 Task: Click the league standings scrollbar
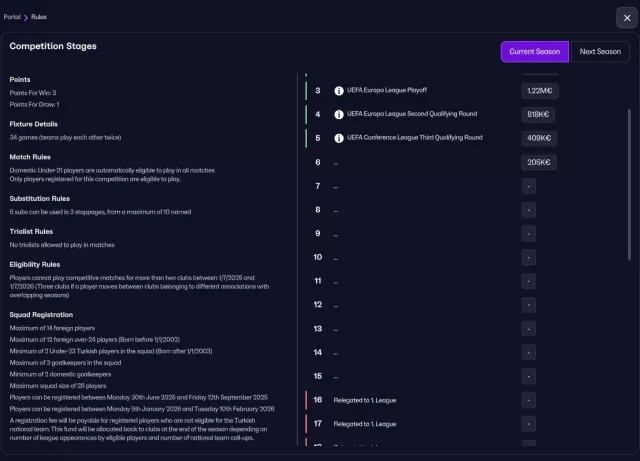tap(629, 184)
